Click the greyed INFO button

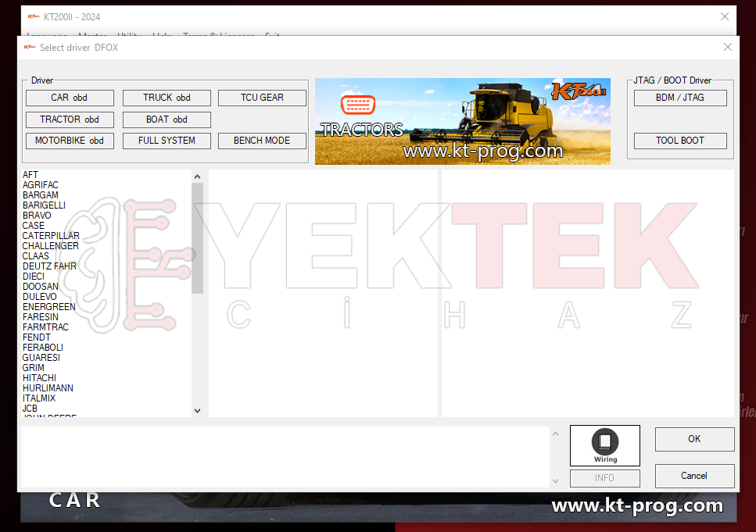click(x=605, y=478)
